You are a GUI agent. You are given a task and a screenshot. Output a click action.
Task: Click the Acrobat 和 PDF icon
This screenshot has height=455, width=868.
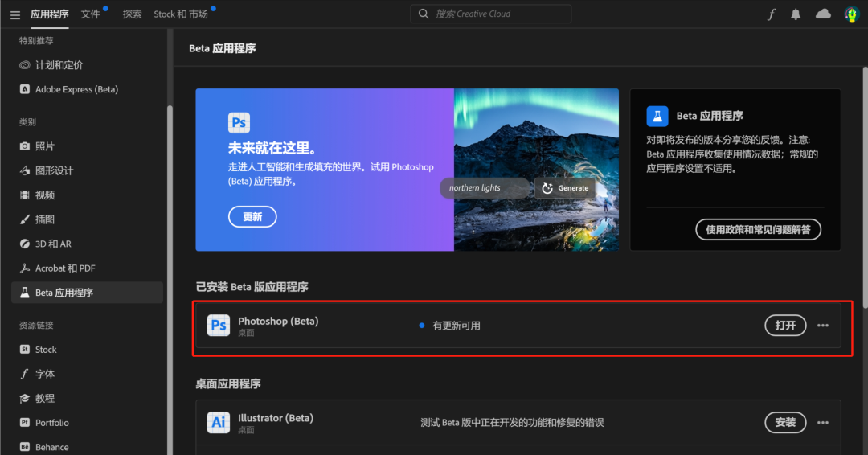click(x=24, y=268)
